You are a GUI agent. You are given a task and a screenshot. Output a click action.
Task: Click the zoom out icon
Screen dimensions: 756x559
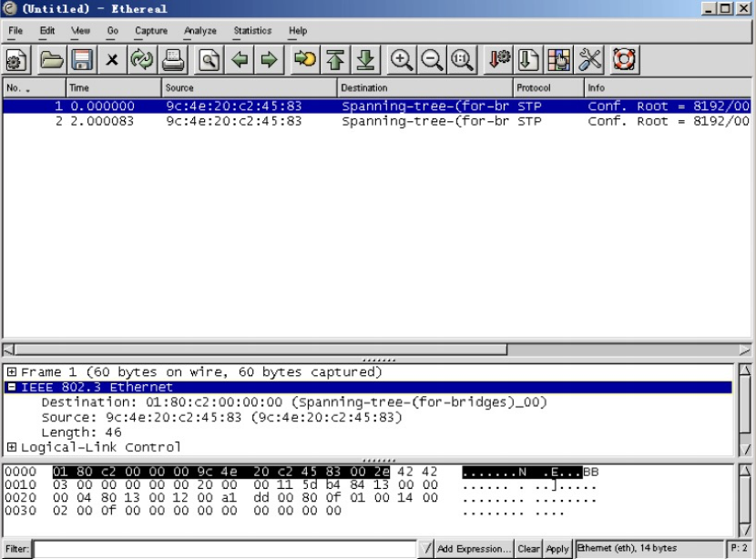[432, 60]
